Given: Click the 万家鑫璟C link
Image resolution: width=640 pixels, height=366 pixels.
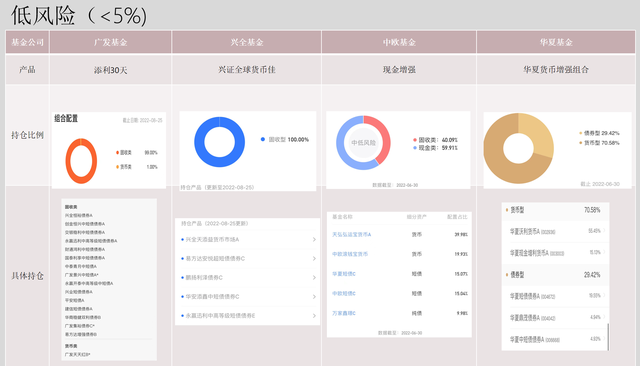Looking at the screenshot, I should pyautogui.click(x=344, y=313).
